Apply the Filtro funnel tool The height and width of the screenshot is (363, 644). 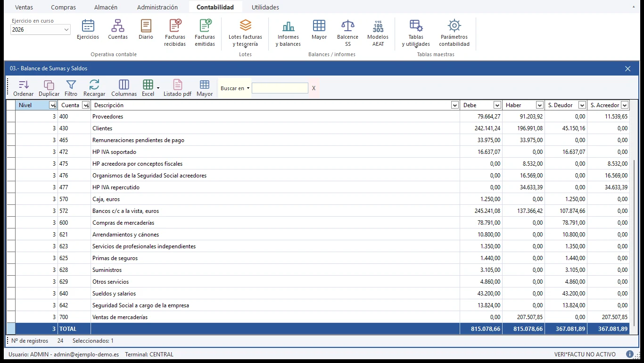(x=71, y=88)
